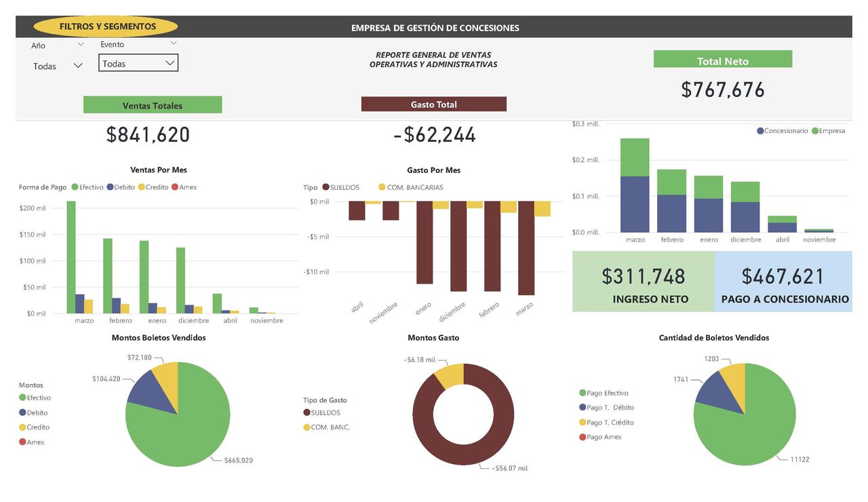The height and width of the screenshot is (502, 868).
Task: Select blue Pago T. Débito slice in Cantidad pie
Action: click(718, 392)
